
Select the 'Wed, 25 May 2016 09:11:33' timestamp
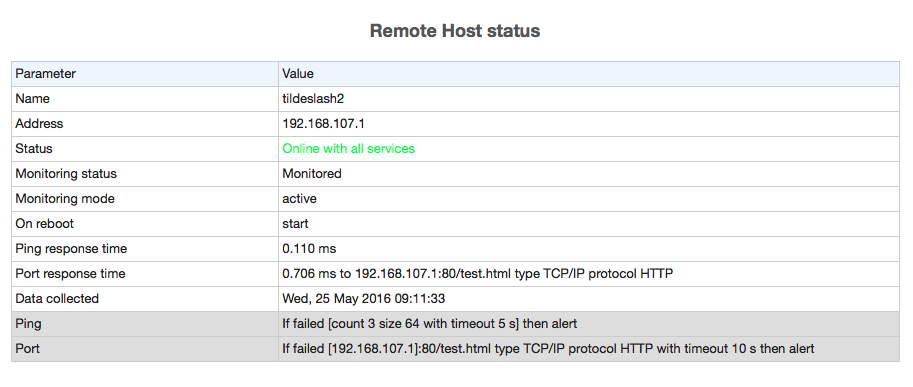(363, 299)
